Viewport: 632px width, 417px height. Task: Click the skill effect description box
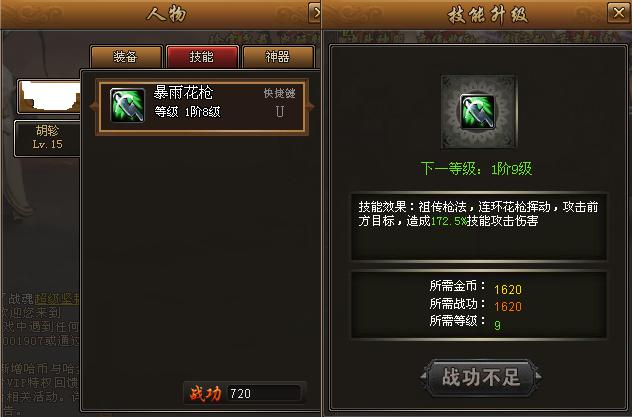coord(479,227)
